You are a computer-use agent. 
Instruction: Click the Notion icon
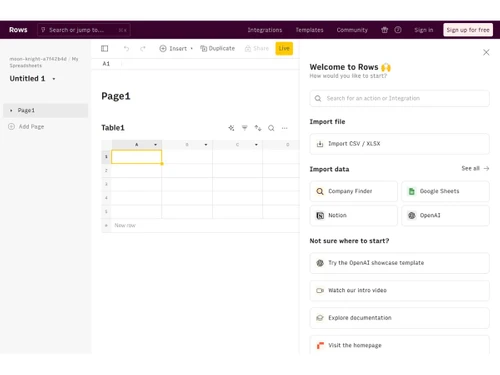(x=320, y=216)
